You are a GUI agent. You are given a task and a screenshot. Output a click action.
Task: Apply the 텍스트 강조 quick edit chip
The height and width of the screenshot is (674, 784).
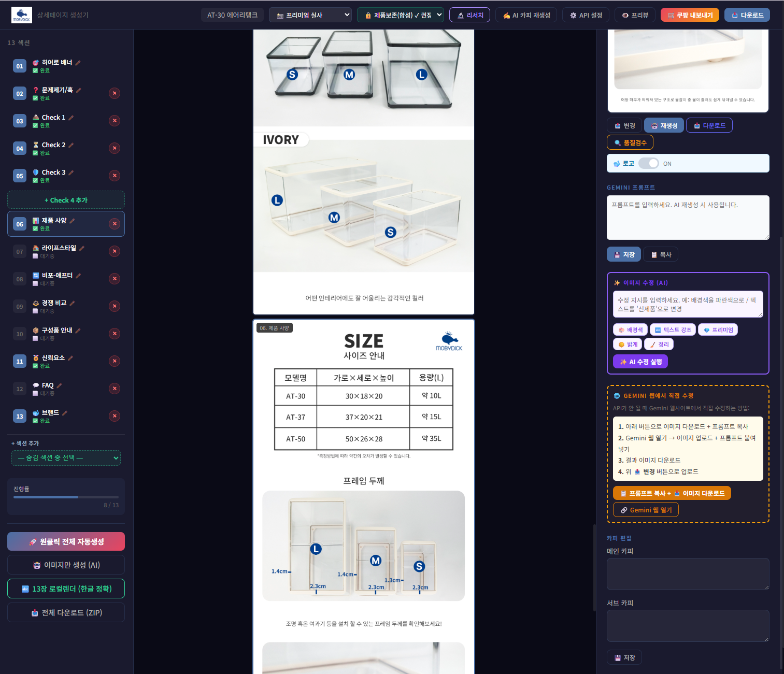click(x=673, y=330)
